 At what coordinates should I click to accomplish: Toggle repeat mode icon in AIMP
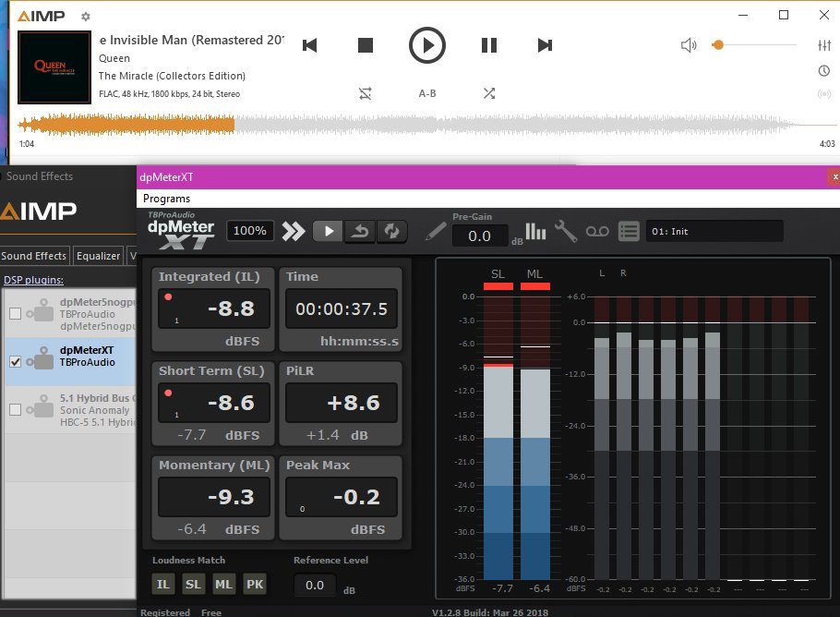coord(366,94)
